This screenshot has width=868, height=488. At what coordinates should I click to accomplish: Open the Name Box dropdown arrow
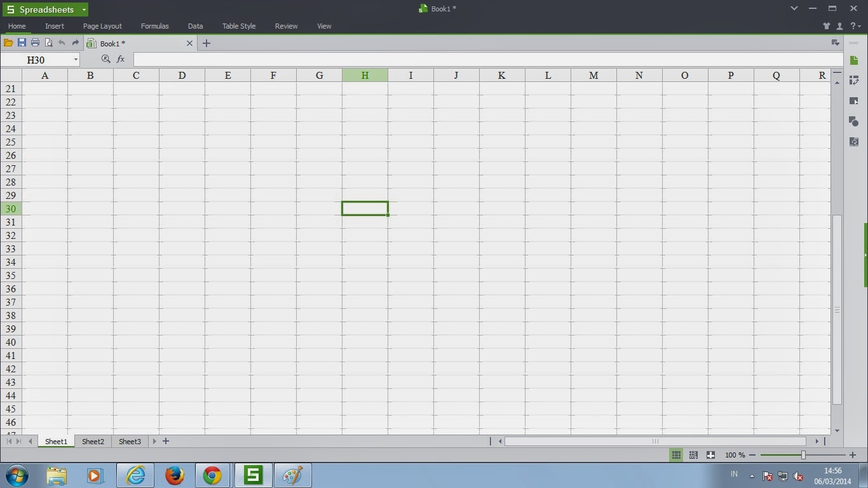point(76,59)
